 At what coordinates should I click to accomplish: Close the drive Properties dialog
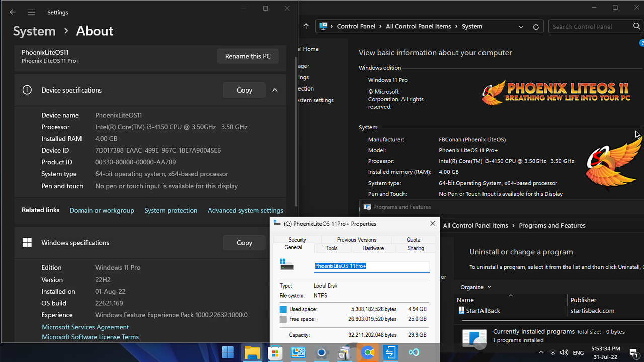coord(433,224)
